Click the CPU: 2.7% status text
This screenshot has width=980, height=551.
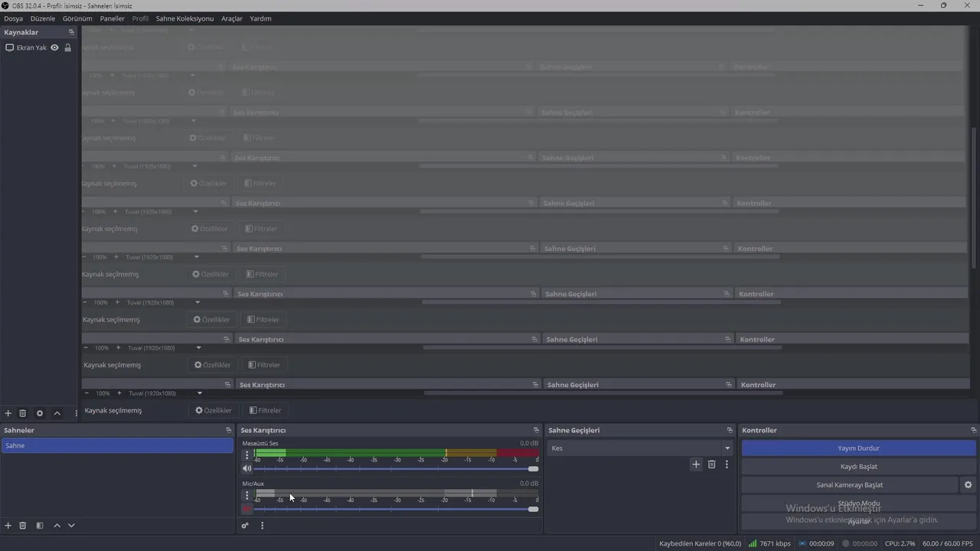pos(900,543)
